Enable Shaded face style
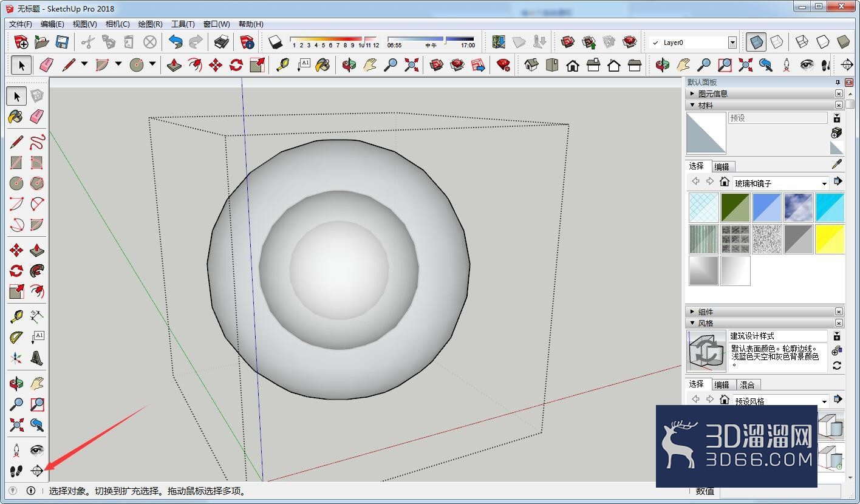 [x=843, y=42]
